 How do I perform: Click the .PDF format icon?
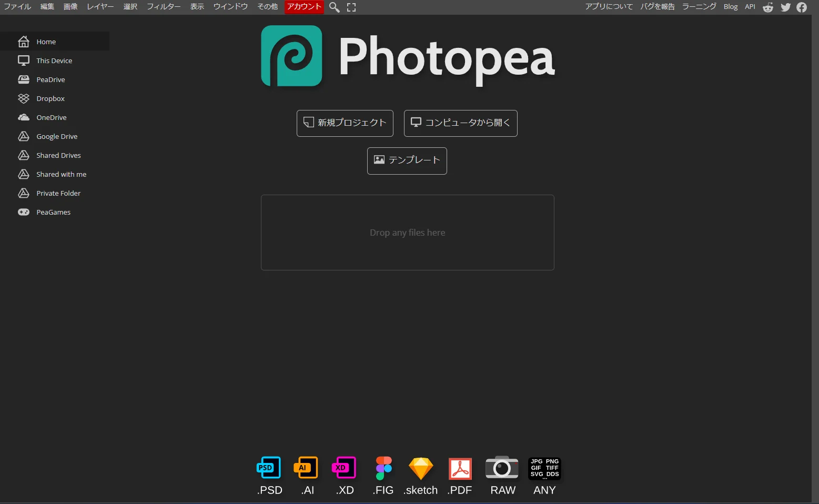(460, 468)
